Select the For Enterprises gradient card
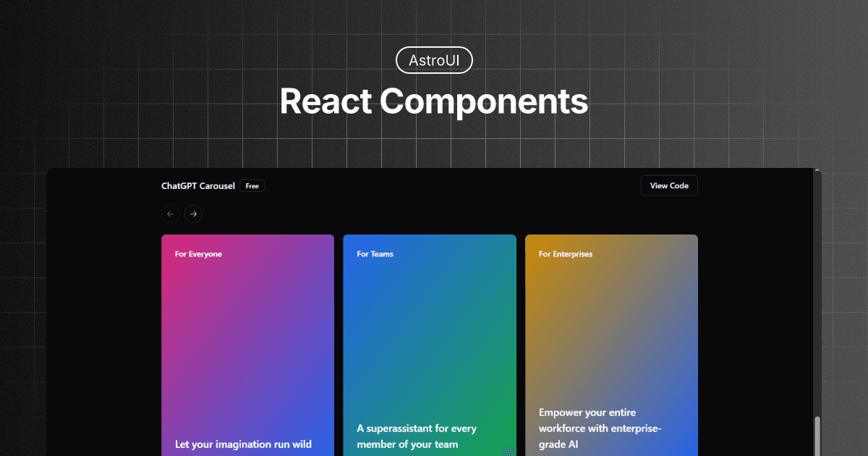This screenshot has height=456, width=868. point(611,345)
